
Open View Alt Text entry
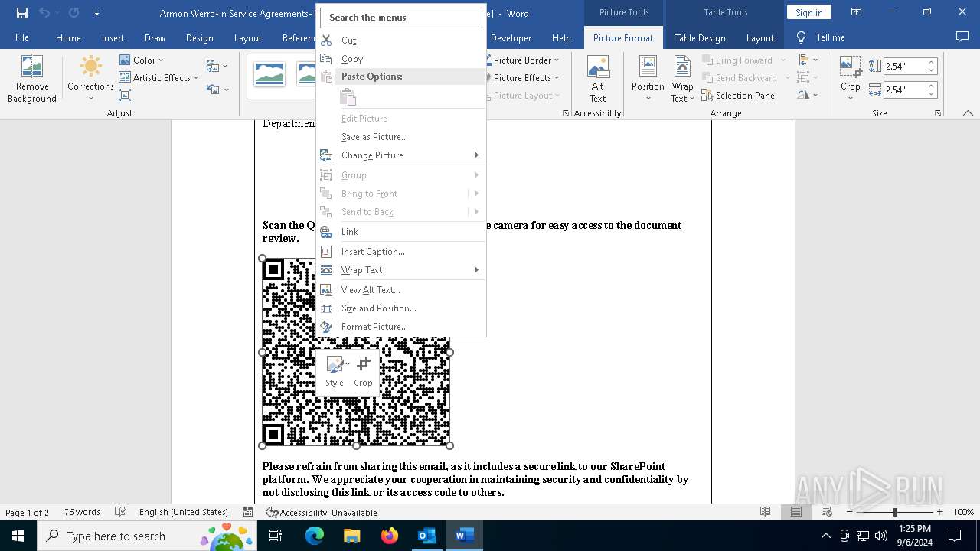(x=401, y=290)
